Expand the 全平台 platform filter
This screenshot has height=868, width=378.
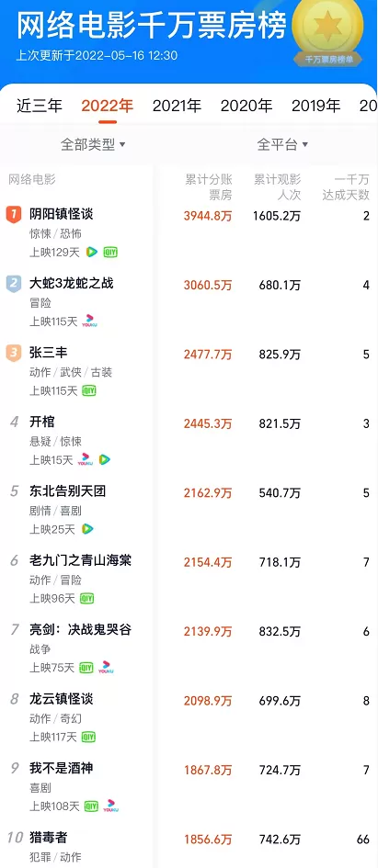coord(282,145)
